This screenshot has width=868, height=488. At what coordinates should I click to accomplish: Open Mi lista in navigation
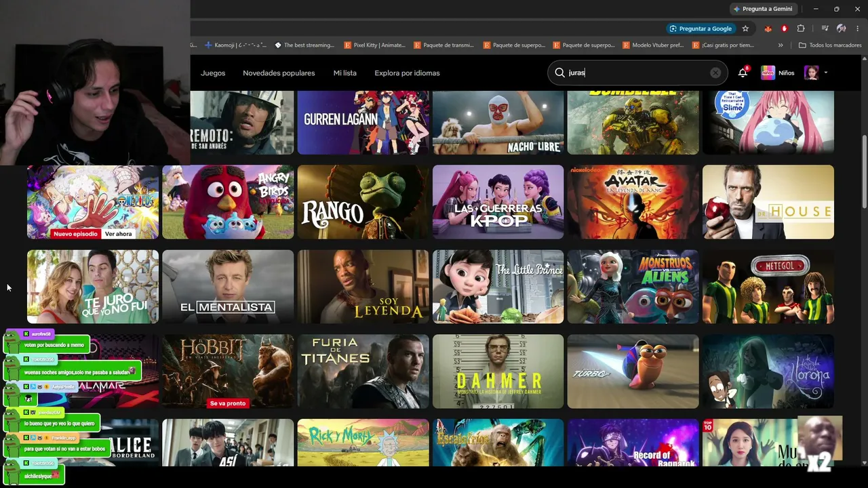[x=345, y=73]
